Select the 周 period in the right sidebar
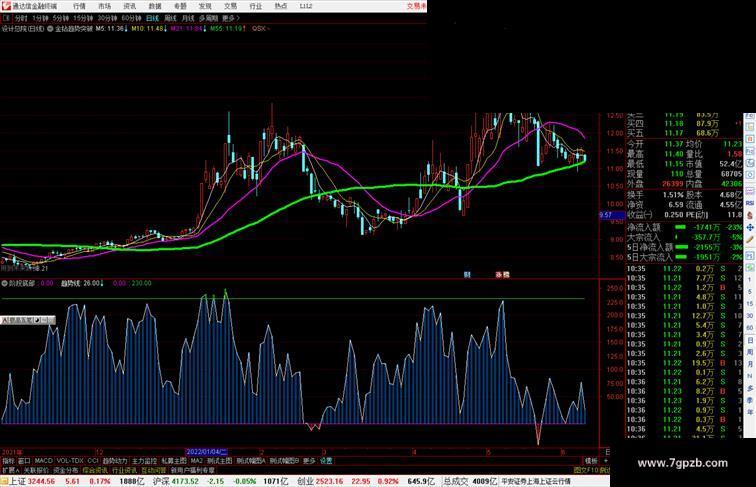Image resolution: width=756 pixels, height=487 pixels. 750,352
